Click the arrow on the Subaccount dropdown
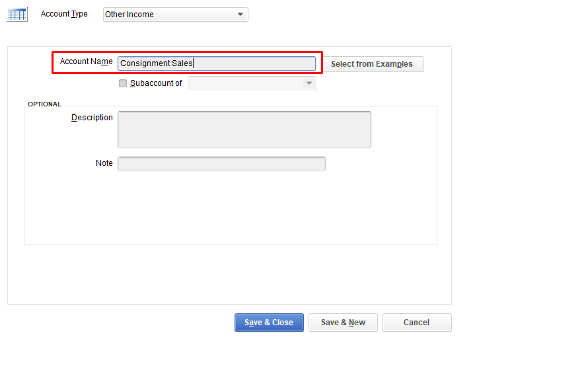Image resolution: width=588 pixels, height=384 pixels. click(309, 83)
